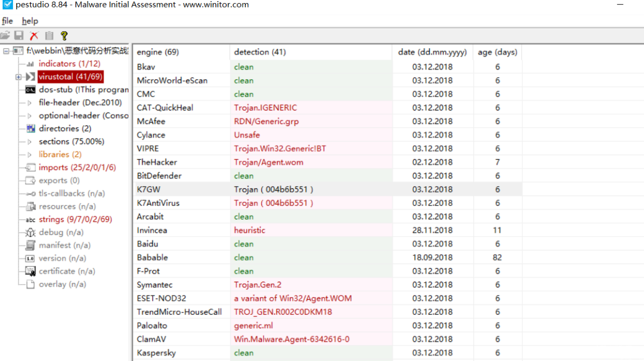Click the overlay blank page icon
The width and height of the screenshot is (644, 361).
pos(30,284)
